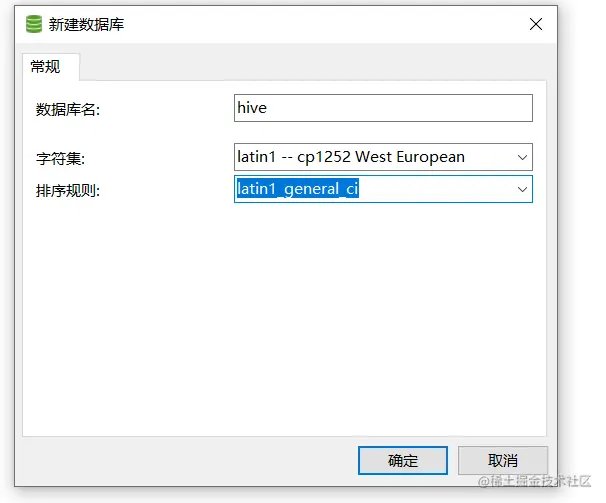Click the 数据库名 field containing hive

383,108
